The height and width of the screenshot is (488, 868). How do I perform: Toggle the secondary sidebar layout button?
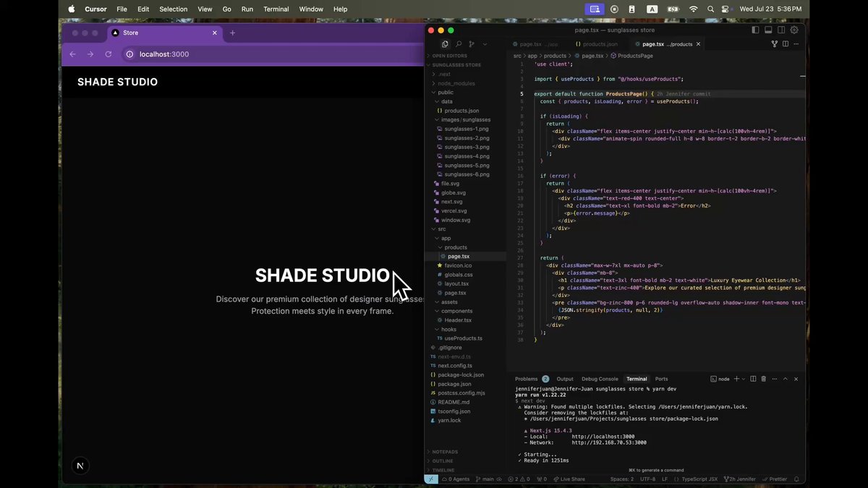click(x=781, y=30)
